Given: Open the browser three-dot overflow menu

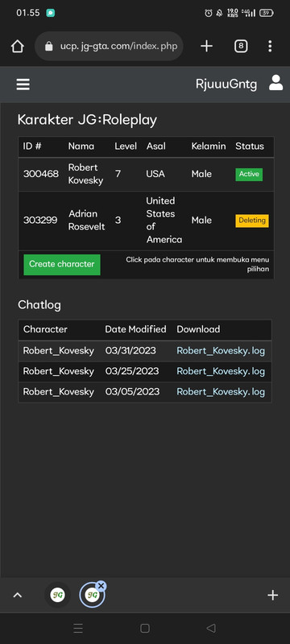Looking at the screenshot, I should coord(270,47).
